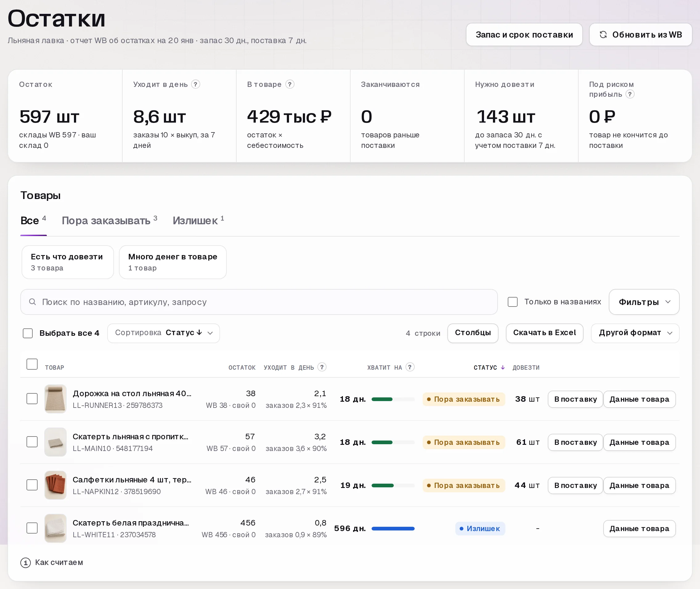
Task: Click 'Пора заказывать' badge in LL-MAIN10 row
Action: (464, 442)
